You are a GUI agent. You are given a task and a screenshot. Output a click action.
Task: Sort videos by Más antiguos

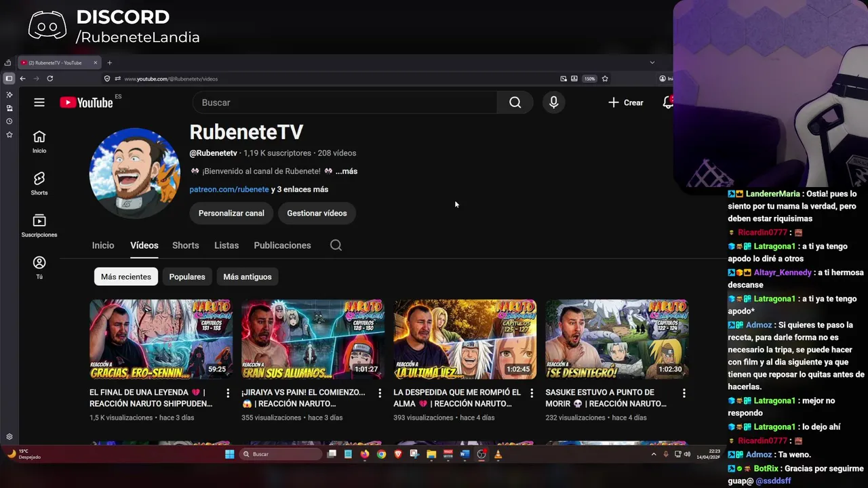point(248,277)
